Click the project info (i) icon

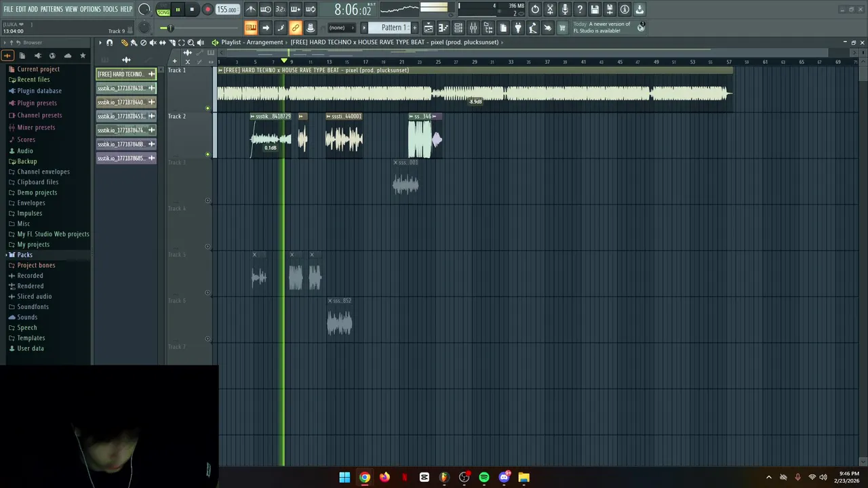[625, 9]
